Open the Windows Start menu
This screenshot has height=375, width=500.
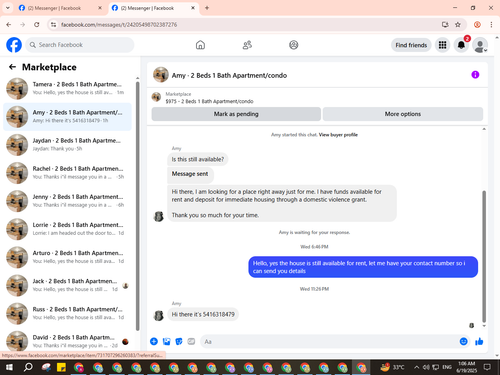[9, 367]
